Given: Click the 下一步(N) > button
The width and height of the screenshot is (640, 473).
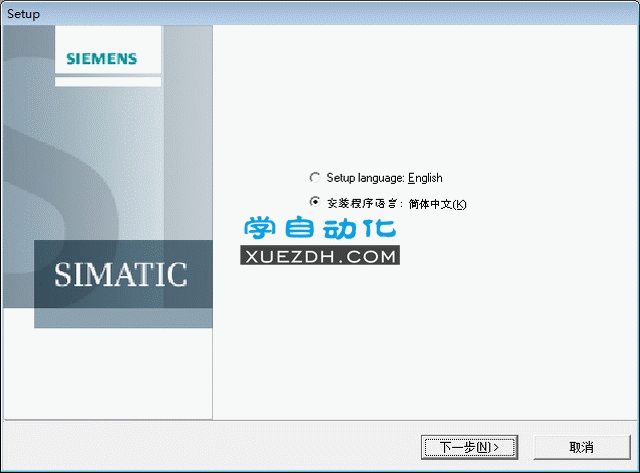Looking at the screenshot, I should (x=469, y=447).
